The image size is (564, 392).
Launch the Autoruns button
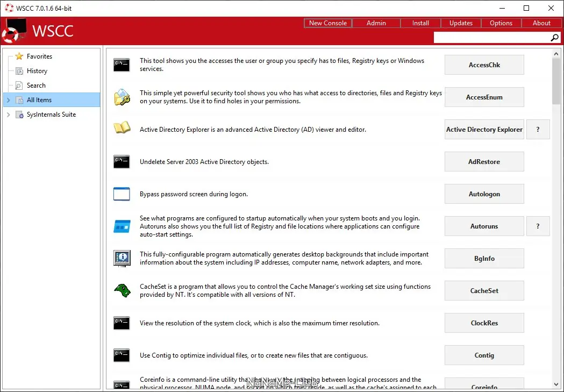click(484, 226)
